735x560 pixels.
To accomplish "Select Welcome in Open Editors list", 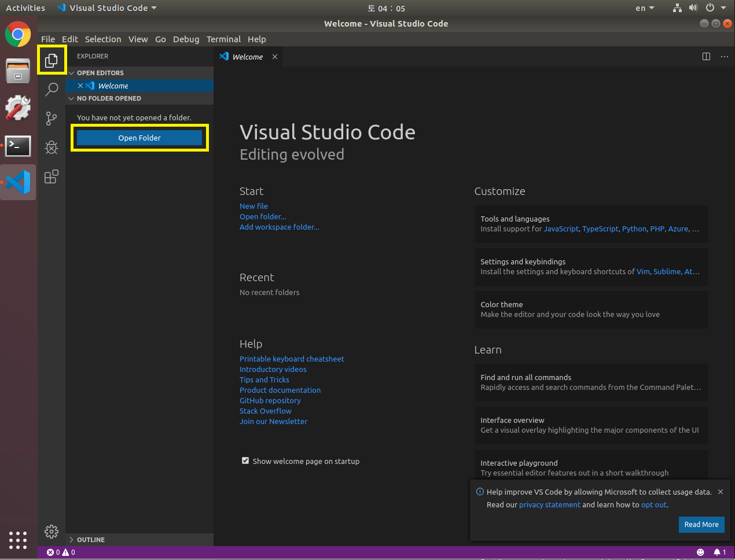I will pos(139,86).
